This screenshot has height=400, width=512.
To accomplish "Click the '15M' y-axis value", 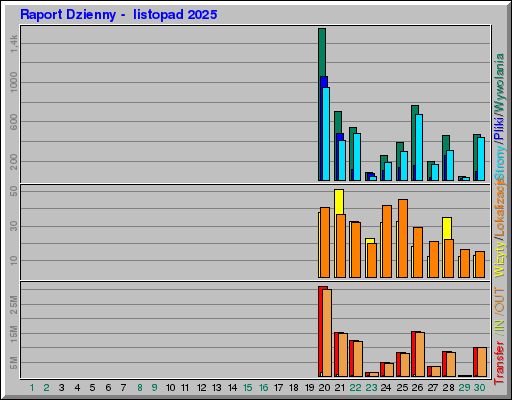I will click(14, 334).
